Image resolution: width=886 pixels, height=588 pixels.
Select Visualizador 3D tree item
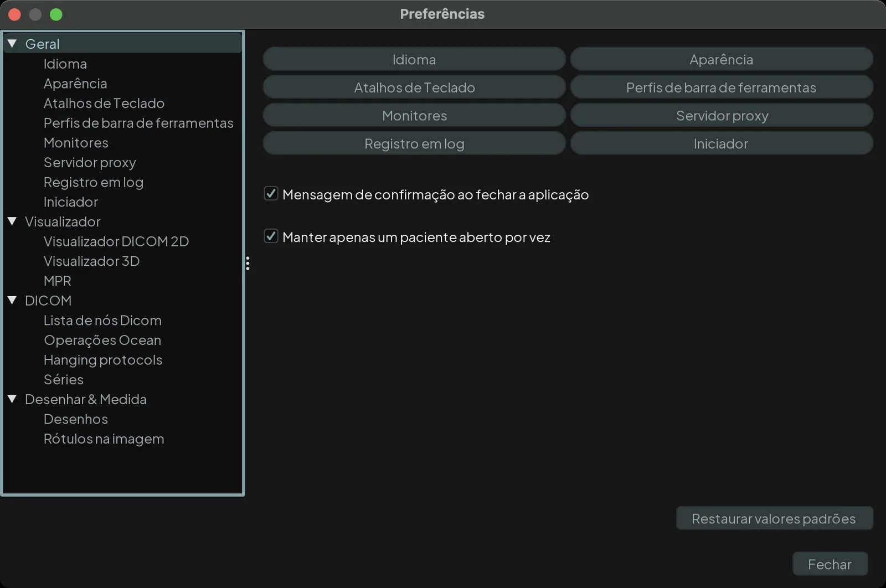click(91, 261)
